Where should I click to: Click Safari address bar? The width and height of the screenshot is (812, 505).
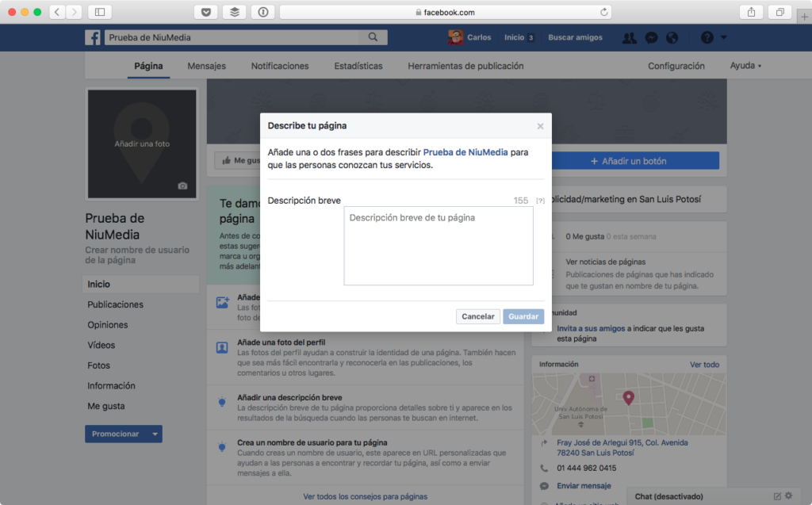pos(446,12)
